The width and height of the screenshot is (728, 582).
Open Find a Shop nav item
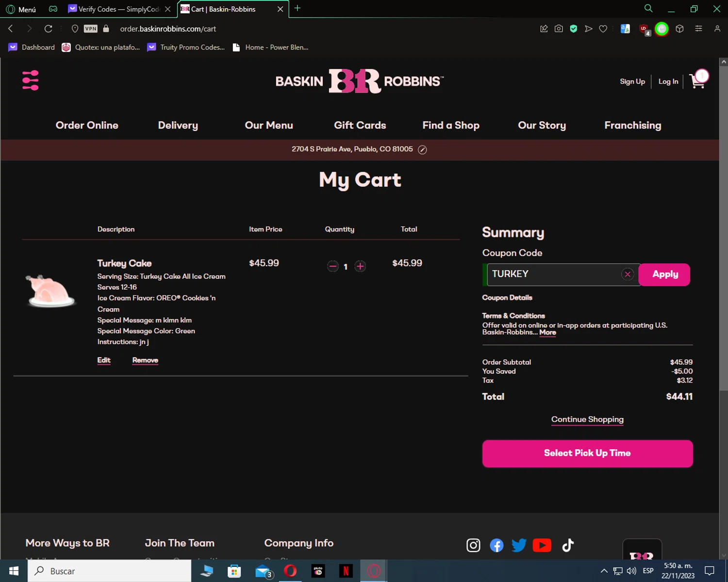451,125
